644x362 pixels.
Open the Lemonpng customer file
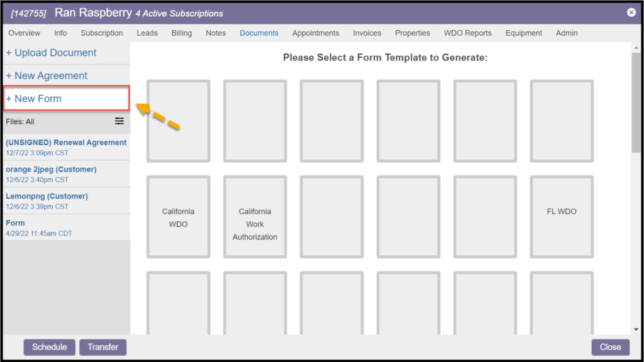click(47, 196)
